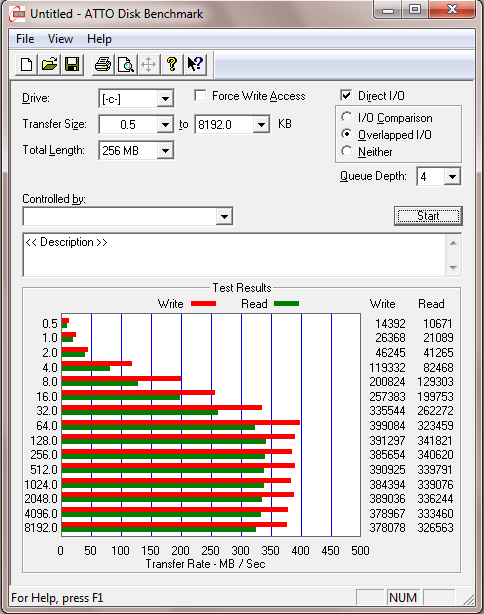
Task: Click the red write bar for 64.0
Action: point(181,423)
